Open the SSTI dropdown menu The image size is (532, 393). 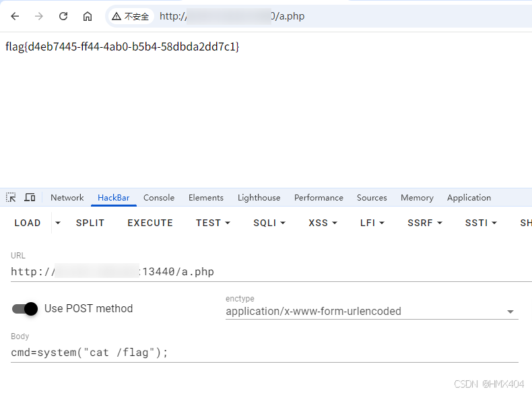coord(481,223)
